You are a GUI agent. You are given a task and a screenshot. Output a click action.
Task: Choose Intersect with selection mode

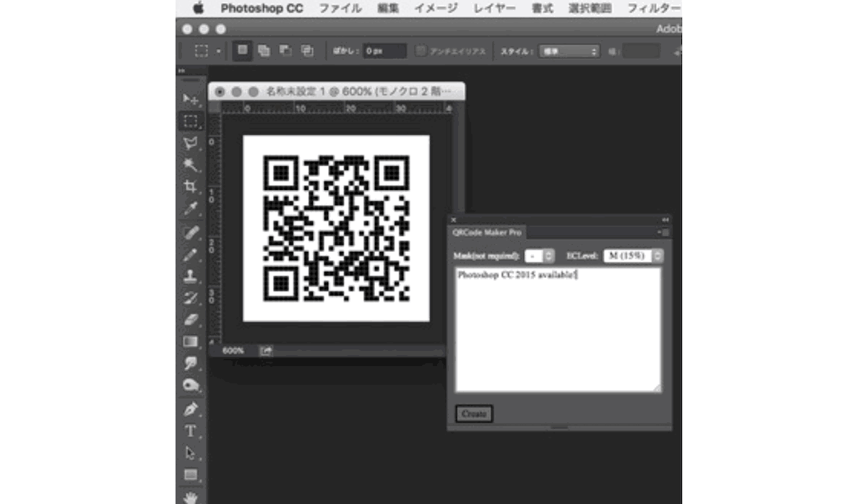click(307, 51)
